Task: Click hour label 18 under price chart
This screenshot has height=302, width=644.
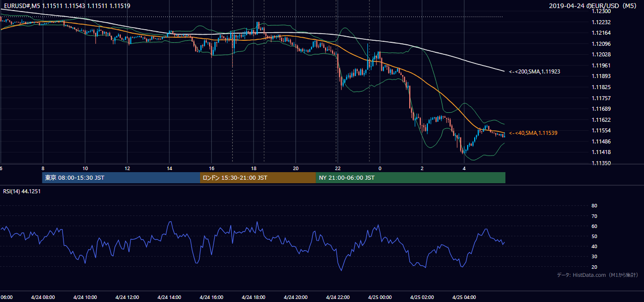Action: click(x=253, y=169)
